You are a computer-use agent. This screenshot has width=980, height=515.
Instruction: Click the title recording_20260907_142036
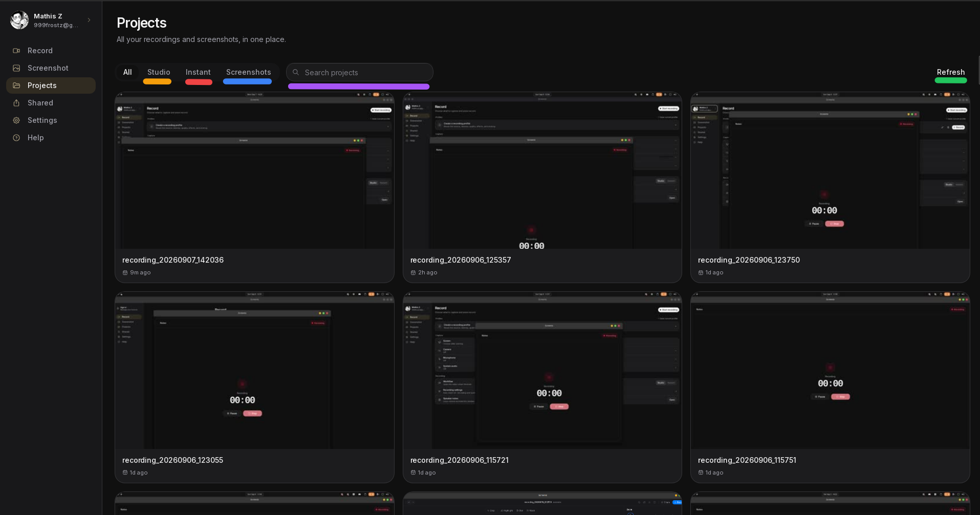pos(173,260)
